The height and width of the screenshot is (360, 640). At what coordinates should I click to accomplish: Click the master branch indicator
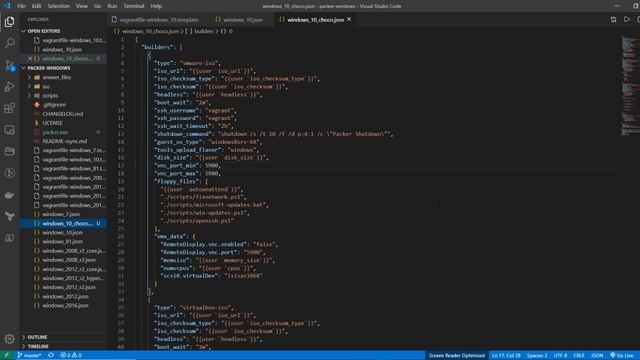pos(29,355)
